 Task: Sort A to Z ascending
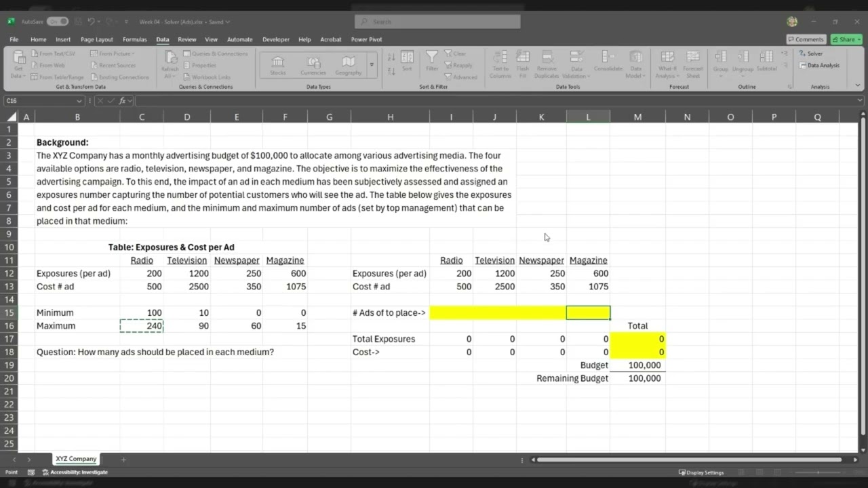391,56
